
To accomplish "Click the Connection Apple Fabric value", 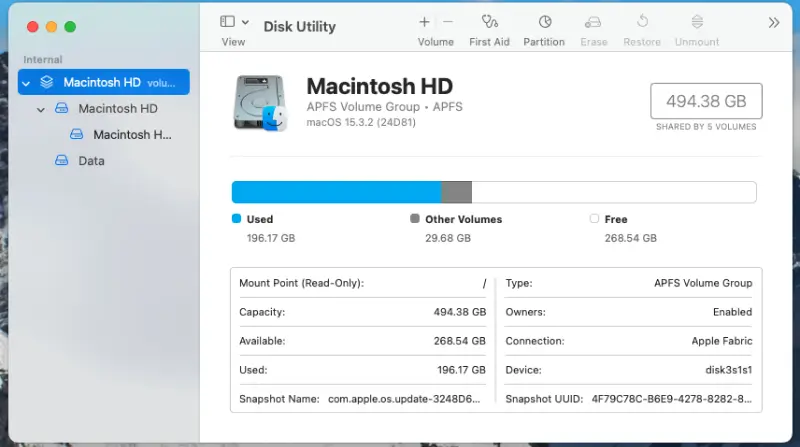I will click(x=722, y=341).
